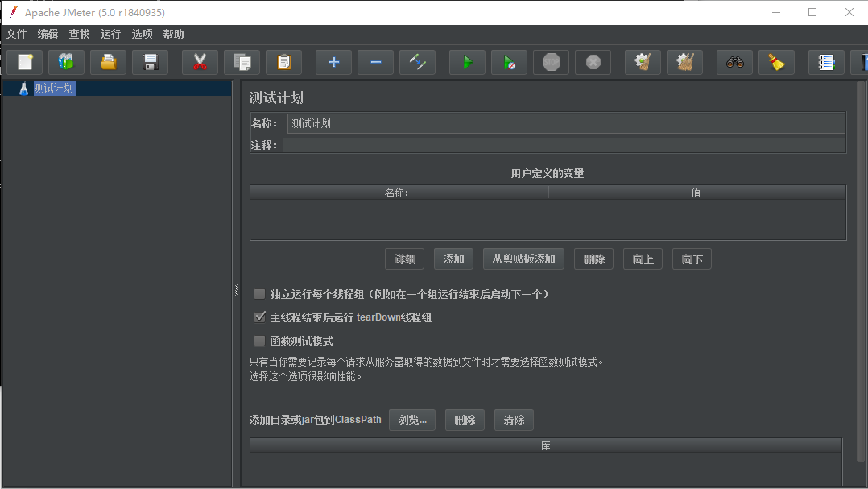
Task: Click the 向下 button
Action: (692, 259)
